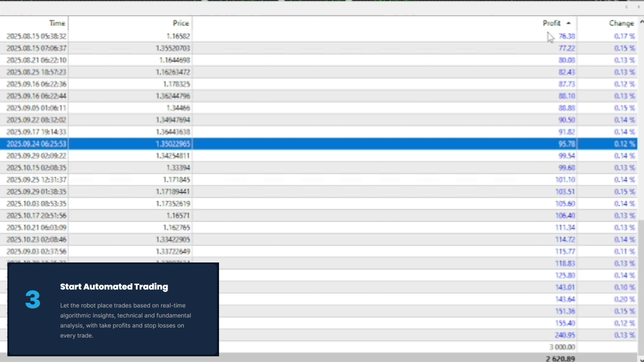Click the Start Automated Trading heading
The height and width of the screenshot is (362, 644).
click(114, 287)
